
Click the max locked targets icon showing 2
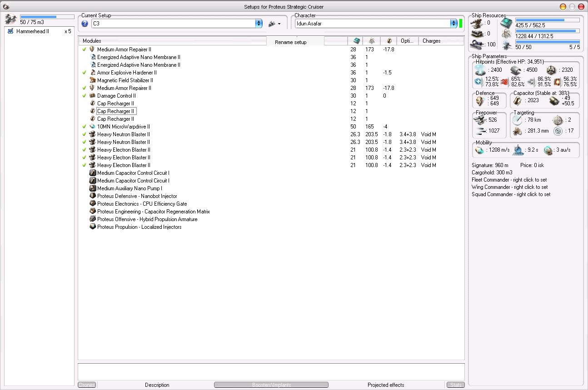558,120
